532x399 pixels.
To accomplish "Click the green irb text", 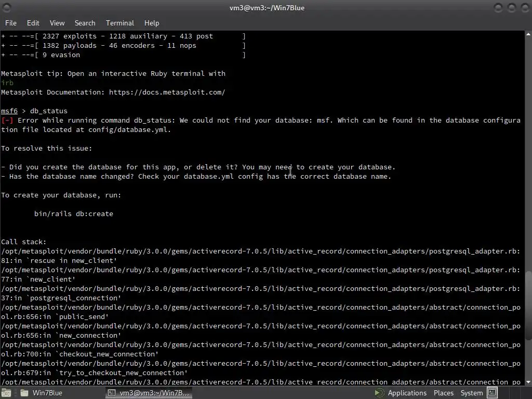I will (7, 83).
